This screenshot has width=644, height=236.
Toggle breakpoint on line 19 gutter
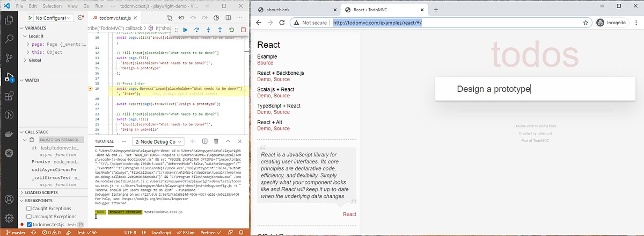click(91, 88)
